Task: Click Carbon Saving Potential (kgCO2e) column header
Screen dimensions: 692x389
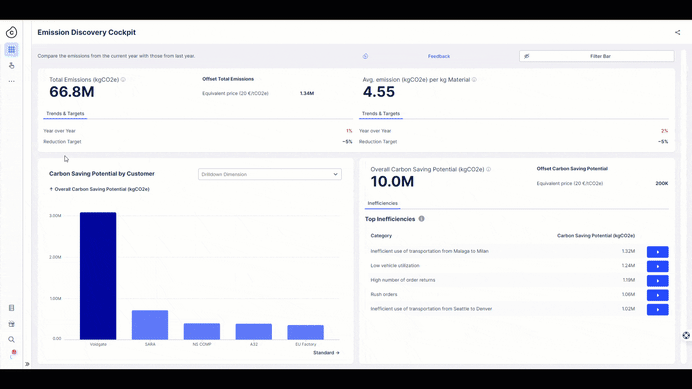Action: click(x=596, y=236)
